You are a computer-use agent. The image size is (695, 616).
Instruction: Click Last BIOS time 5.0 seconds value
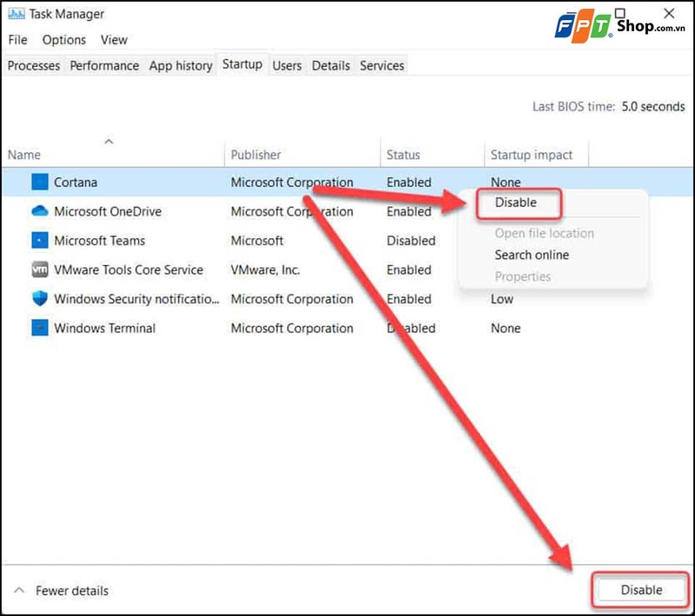653,107
